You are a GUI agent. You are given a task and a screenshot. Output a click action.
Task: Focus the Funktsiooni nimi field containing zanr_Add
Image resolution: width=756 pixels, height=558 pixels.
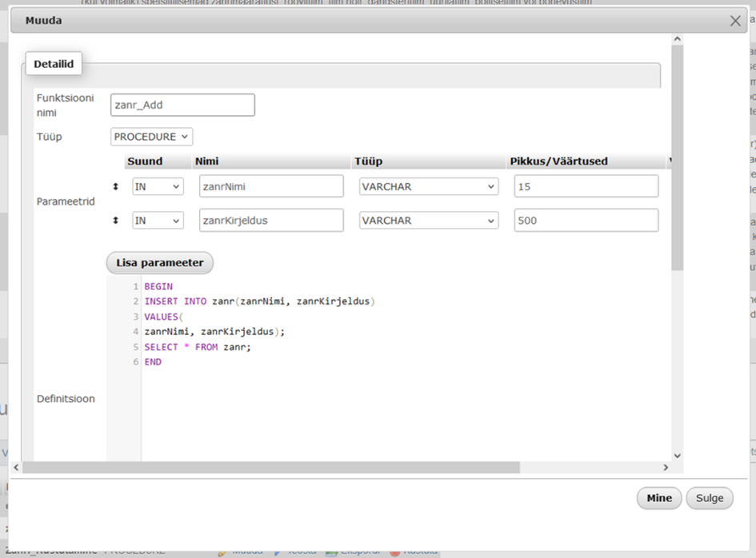182,105
